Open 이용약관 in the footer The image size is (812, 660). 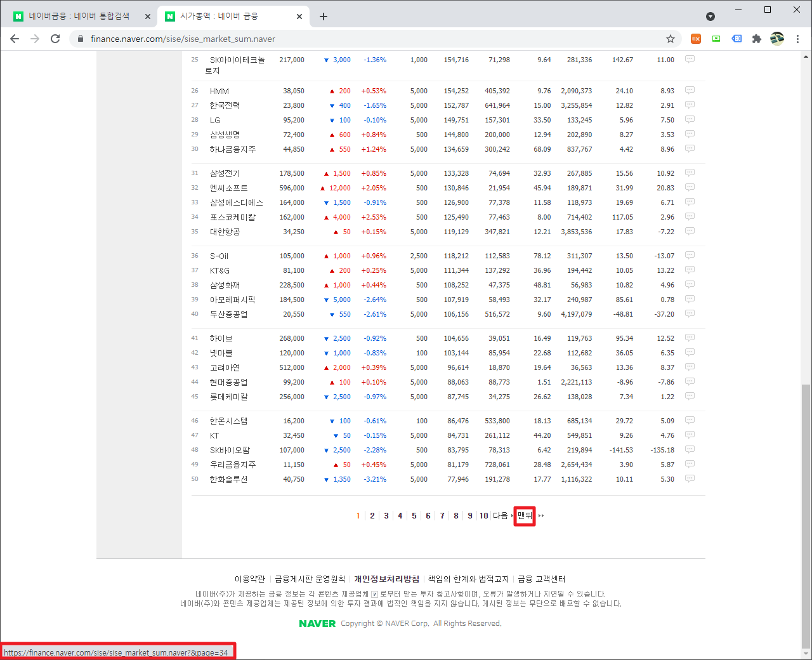(x=250, y=579)
